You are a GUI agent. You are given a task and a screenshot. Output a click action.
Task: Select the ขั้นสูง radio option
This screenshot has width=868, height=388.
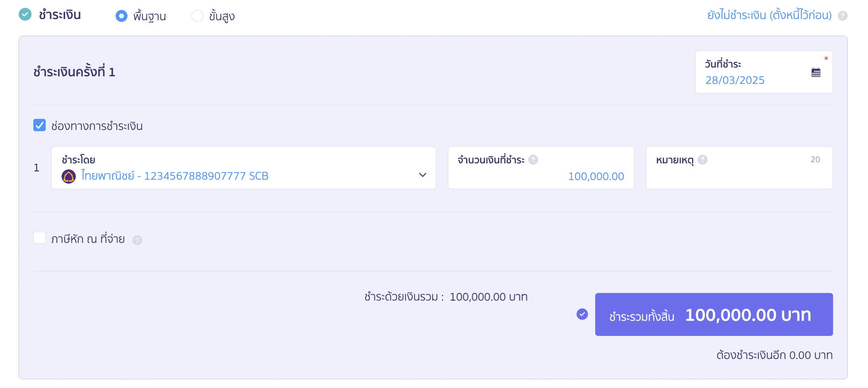point(197,16)
